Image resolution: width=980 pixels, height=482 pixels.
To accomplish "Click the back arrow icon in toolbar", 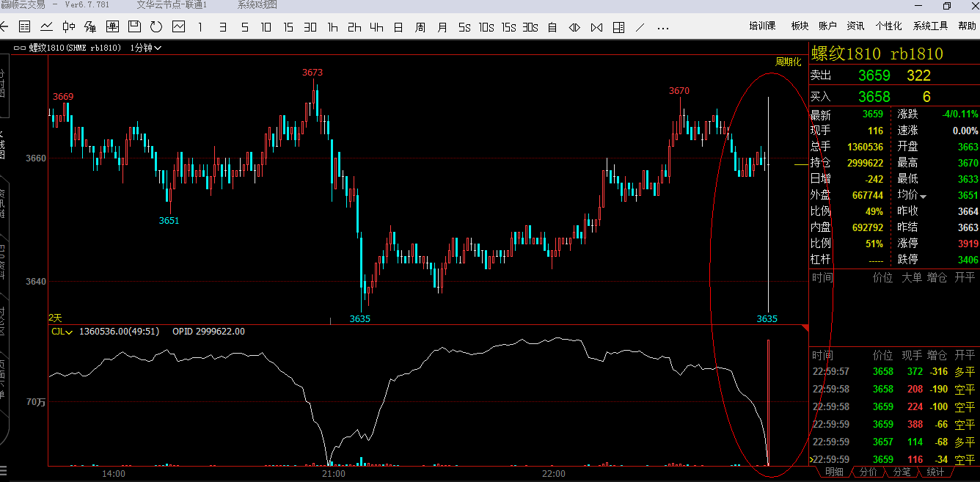I will pos(4,27).
